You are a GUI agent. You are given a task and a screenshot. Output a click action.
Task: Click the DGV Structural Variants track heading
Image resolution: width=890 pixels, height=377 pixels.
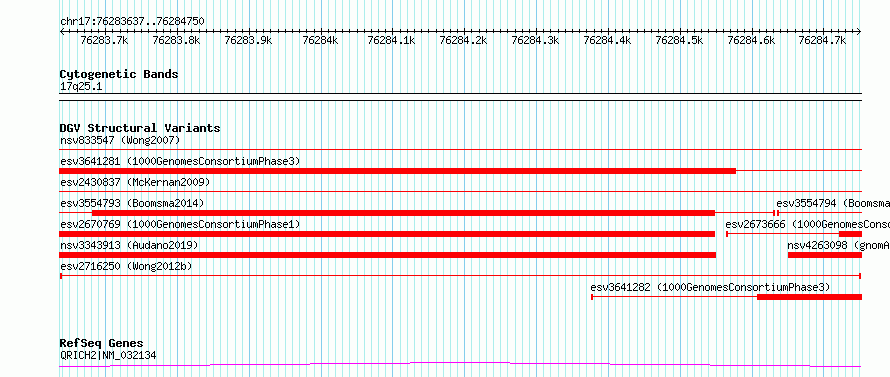click(x=140, y=128)
